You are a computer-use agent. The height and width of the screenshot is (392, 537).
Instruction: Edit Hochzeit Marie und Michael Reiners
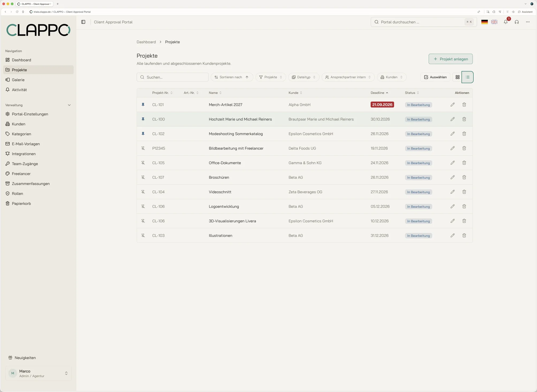(452, 119)
